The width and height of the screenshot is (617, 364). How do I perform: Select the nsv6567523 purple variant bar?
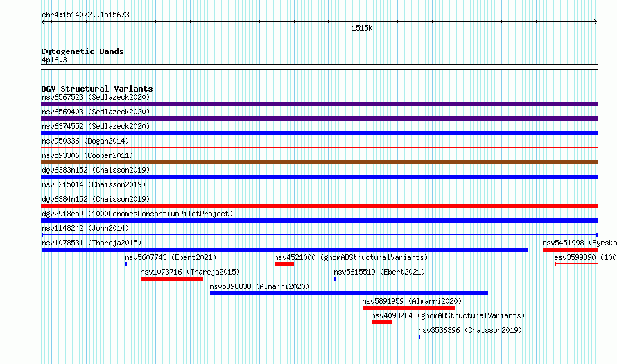click(319, 104)
